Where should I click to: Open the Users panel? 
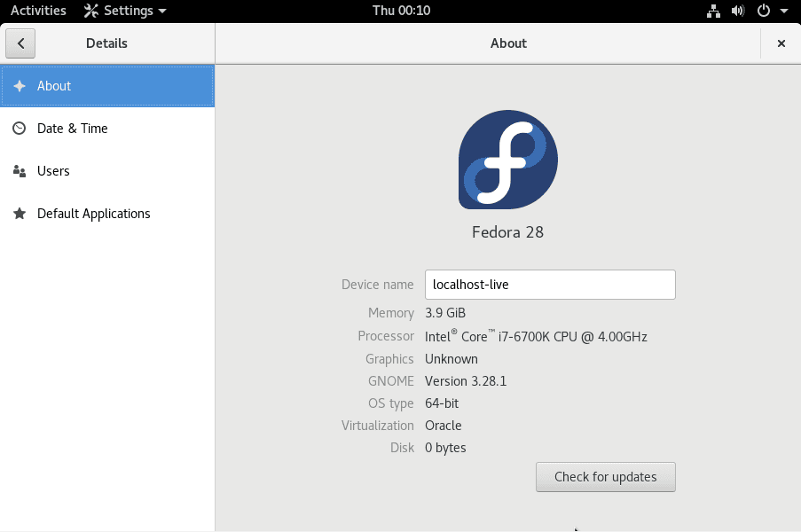[x=107, y=171]
